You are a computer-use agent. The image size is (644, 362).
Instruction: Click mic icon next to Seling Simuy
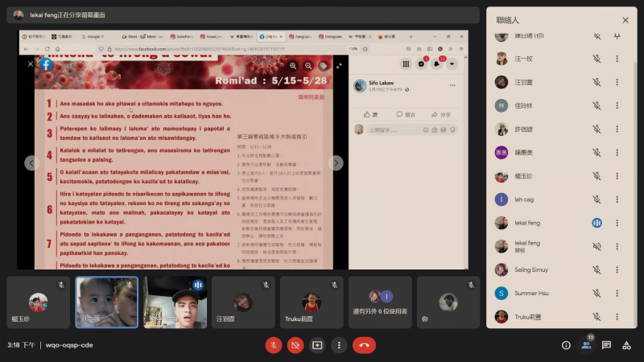pyautogui.click(x=597, y=269)
